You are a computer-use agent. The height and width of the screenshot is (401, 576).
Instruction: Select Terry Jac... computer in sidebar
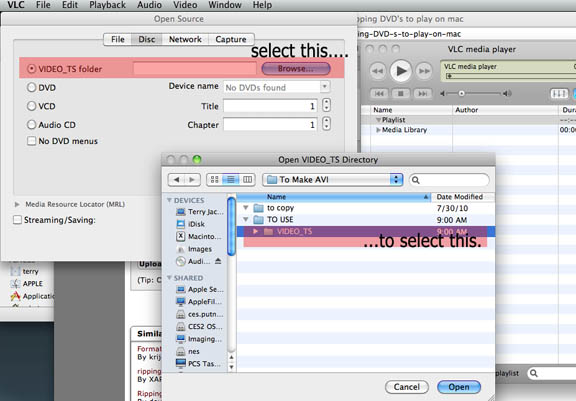200,212
